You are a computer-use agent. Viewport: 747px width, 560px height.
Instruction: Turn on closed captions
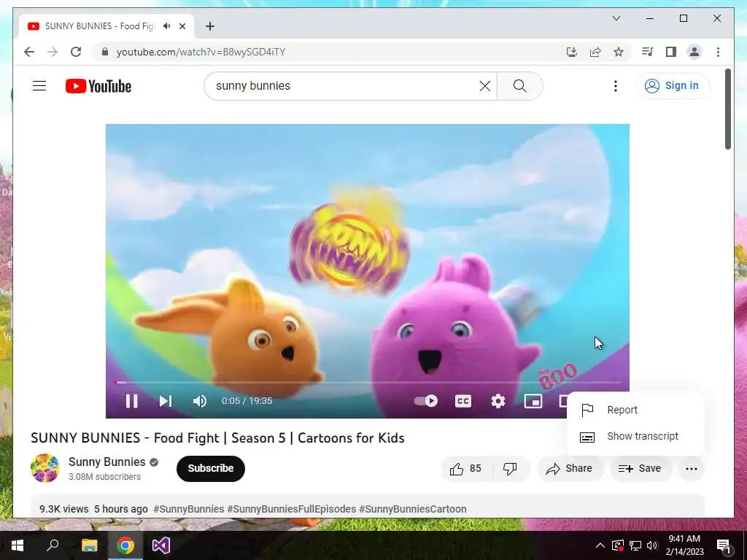click(463, 401)
